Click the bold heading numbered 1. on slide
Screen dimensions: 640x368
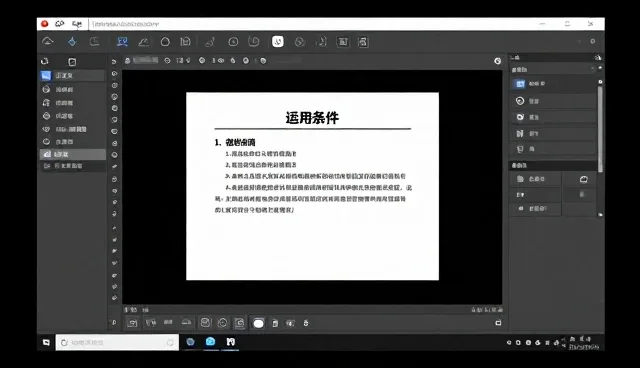tap(235, 142)
